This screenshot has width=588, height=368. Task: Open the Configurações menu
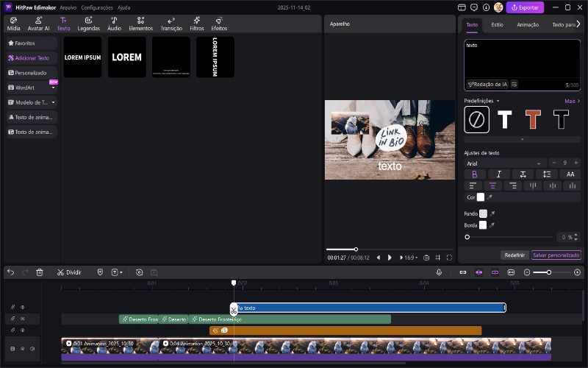(x=97, y=7)
